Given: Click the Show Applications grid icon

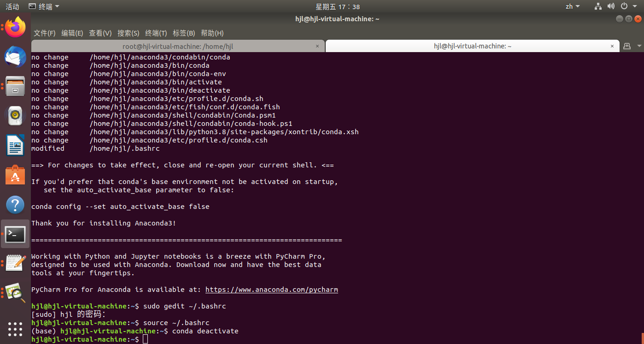Looking at the screenshot, I should point(15,329).
